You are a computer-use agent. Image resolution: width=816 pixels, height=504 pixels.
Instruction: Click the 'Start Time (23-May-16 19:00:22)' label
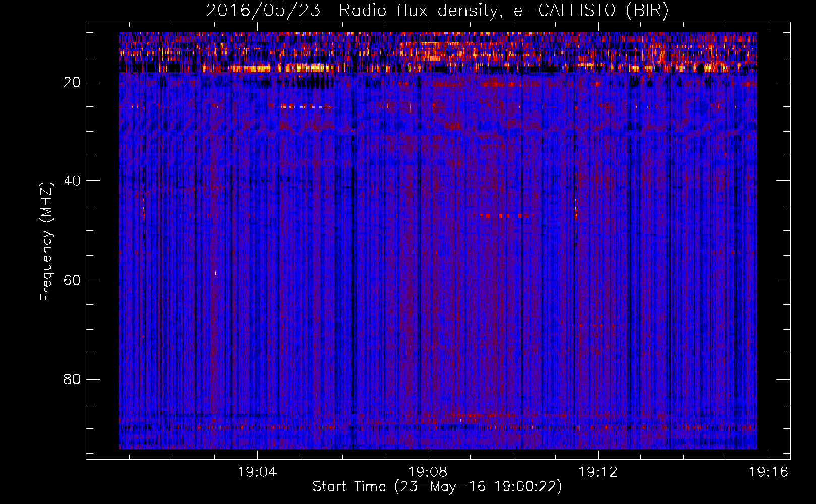pyautogui.click(x=437, y=487)
